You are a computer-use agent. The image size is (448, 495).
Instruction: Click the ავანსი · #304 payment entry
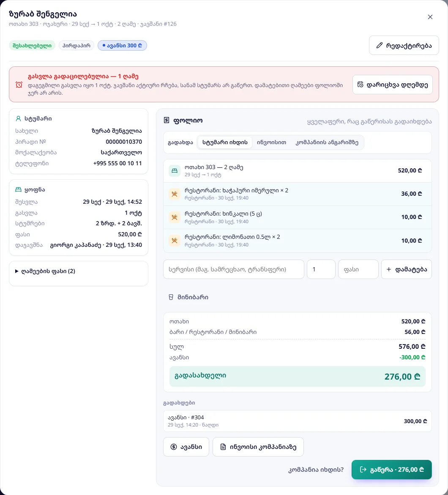coord(298,421)
